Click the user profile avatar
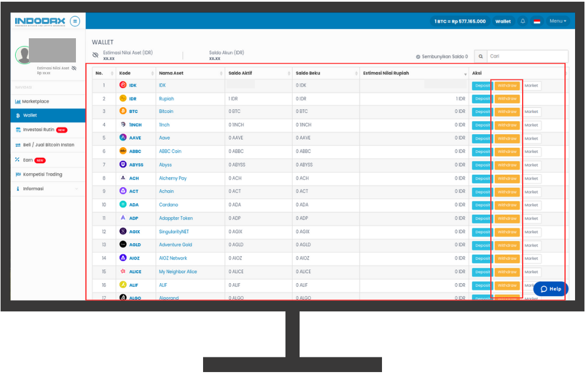The height and width of the screenshot is (375, 588). 24,55
